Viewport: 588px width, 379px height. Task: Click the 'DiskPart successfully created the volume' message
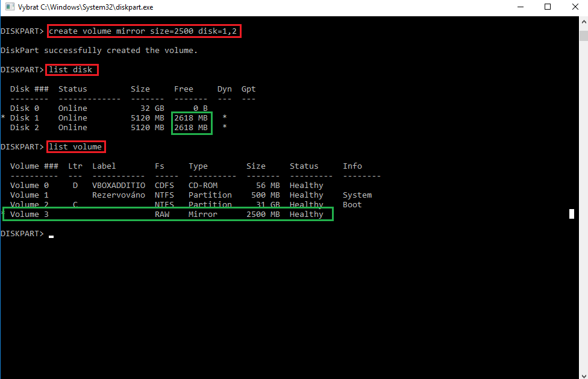coord(99,51)
